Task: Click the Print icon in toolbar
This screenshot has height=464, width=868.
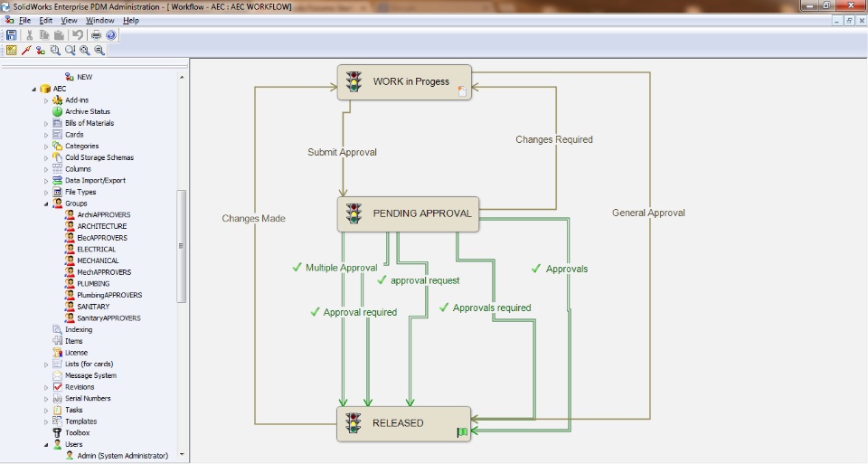Action: [96, 35]
